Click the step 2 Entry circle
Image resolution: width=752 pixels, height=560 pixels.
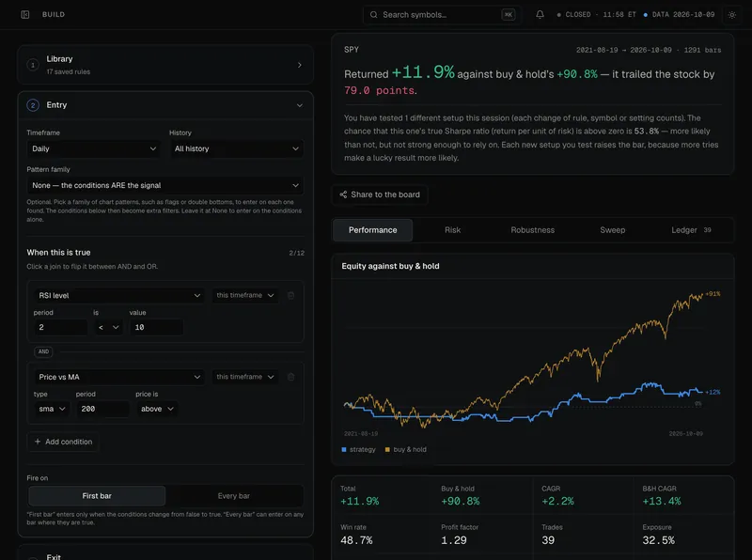click(33, 105)
